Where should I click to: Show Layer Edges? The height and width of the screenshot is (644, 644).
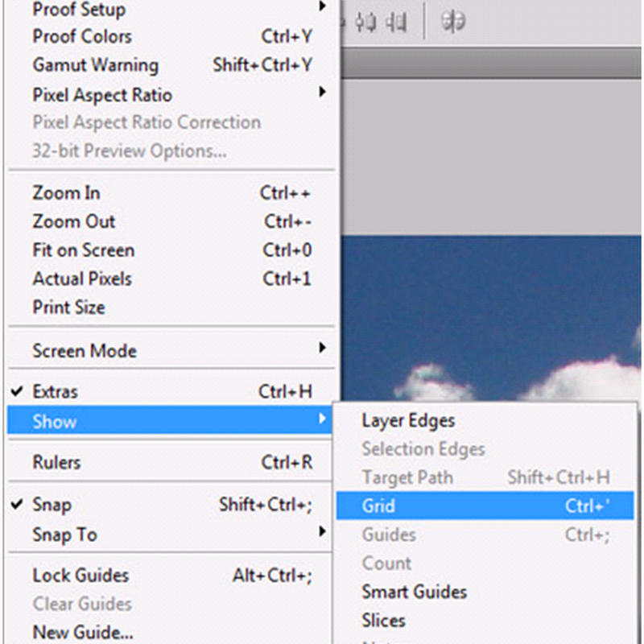485,420
